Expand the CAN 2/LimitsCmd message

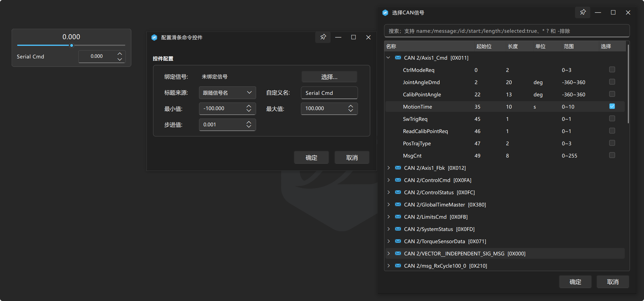coord(388,217)
